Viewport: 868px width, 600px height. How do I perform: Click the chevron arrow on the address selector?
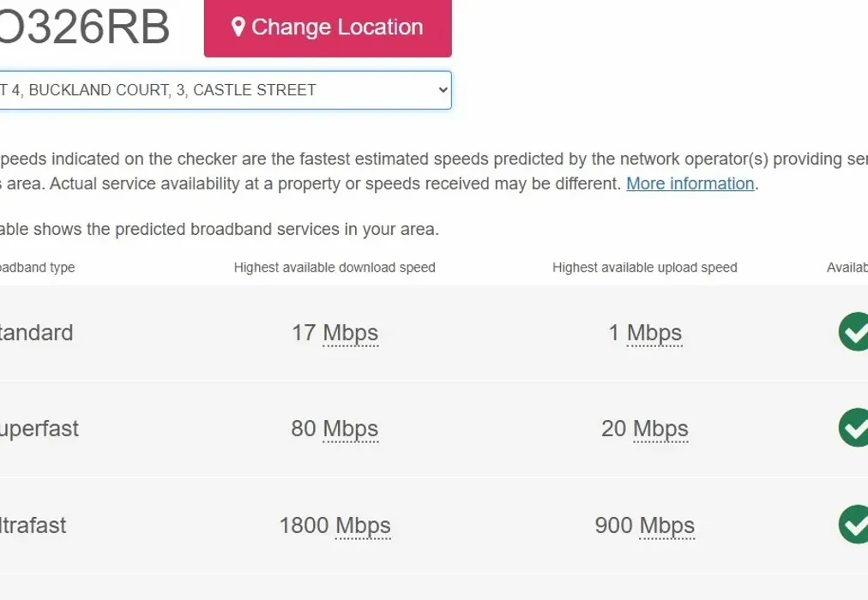pyautogui.click(x=441, y=89)
